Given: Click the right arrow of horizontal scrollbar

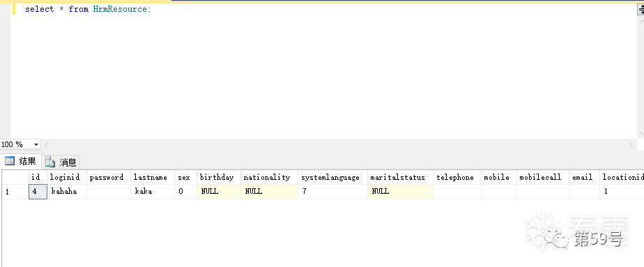Looking at the screenshot, I should tap(631, 144).
